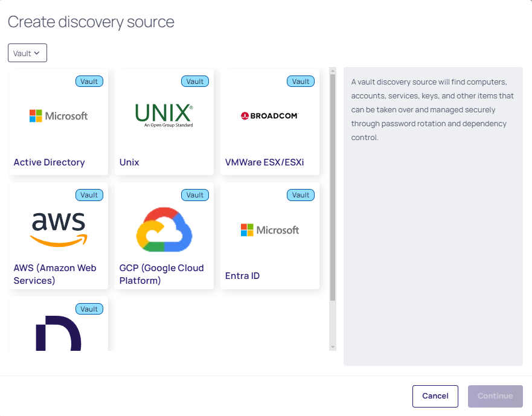The height and width of the screenshot is (416, 532).
Task: Click the Active Directory label
Action: [49, 162]
